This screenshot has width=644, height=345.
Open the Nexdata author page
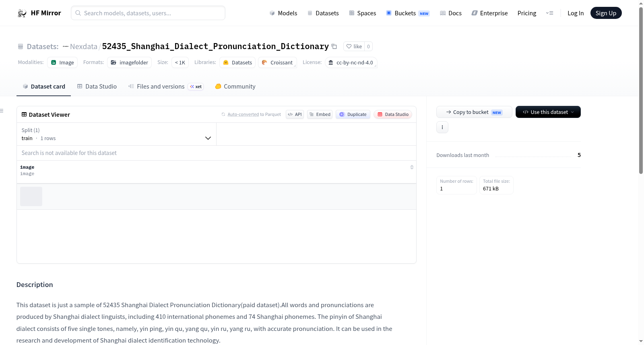(x=83, y=46)
